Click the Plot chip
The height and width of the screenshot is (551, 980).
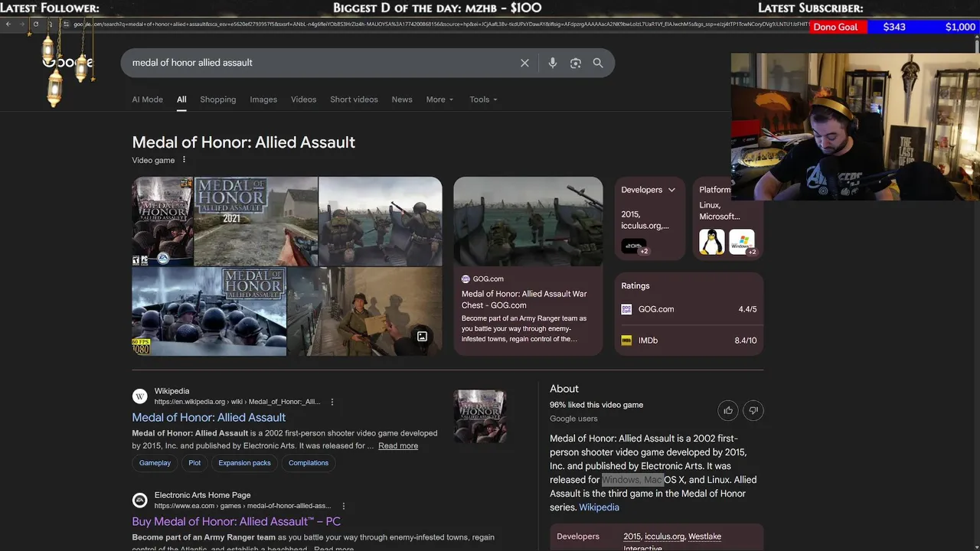194,463
